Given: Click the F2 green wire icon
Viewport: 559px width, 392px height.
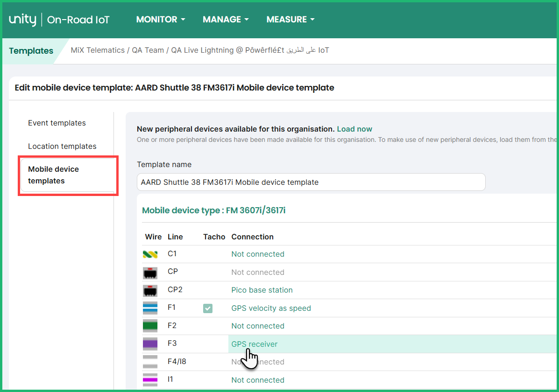Looking at the screenshot, I should pyautogui.click(x=150, y=326).
